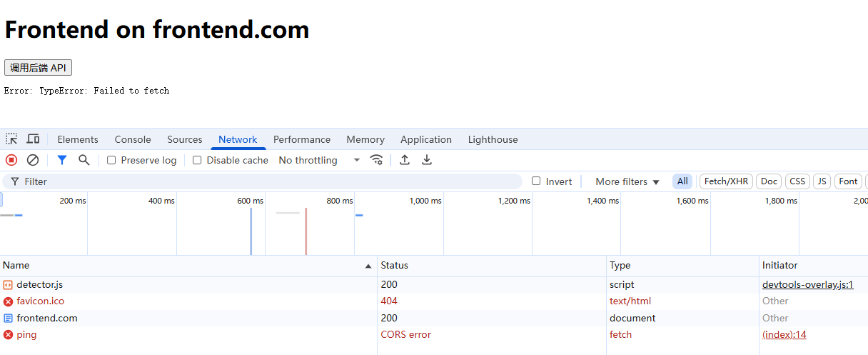Open the (index):14 initiator link
Viewport: 868px width, 355px height.
(784, 334)
